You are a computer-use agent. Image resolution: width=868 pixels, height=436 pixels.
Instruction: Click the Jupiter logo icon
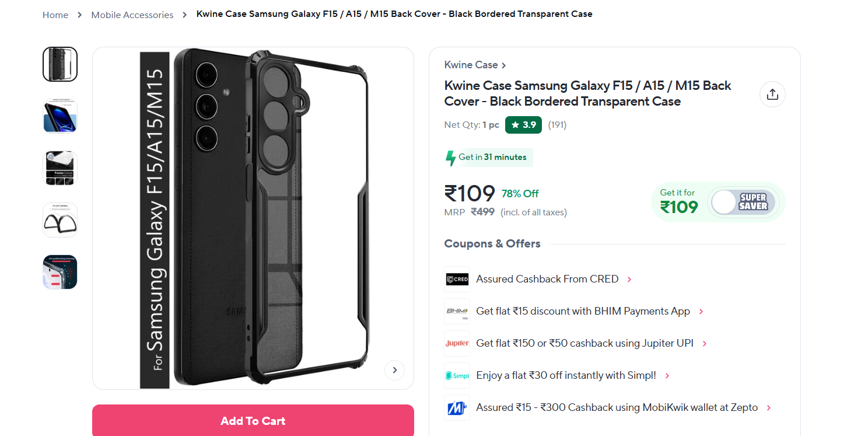coord(457,343)
